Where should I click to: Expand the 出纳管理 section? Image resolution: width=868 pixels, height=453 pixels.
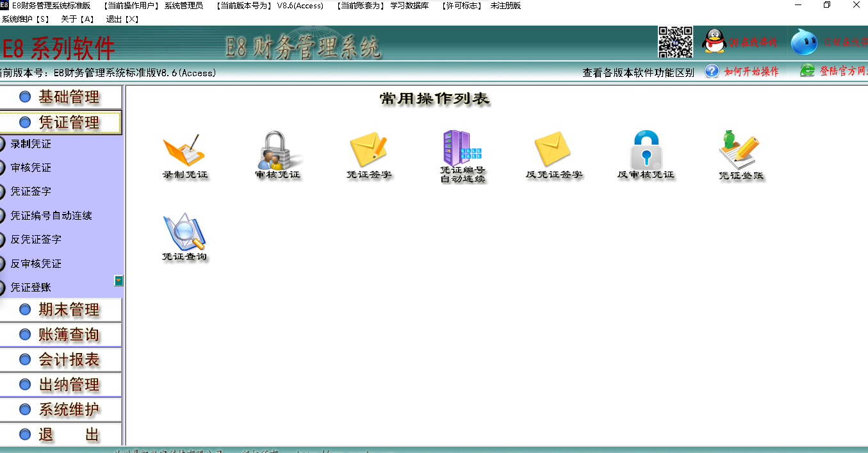[61, 384]
